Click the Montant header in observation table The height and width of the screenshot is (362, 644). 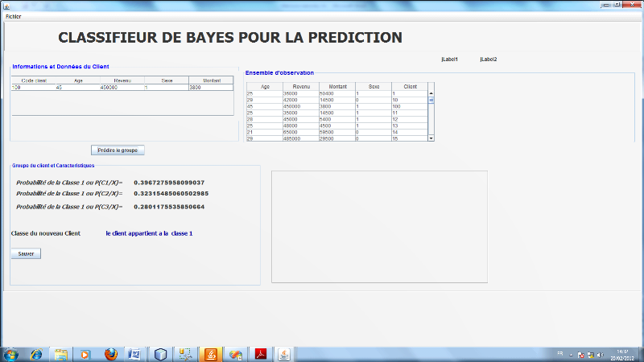(337, 87)
